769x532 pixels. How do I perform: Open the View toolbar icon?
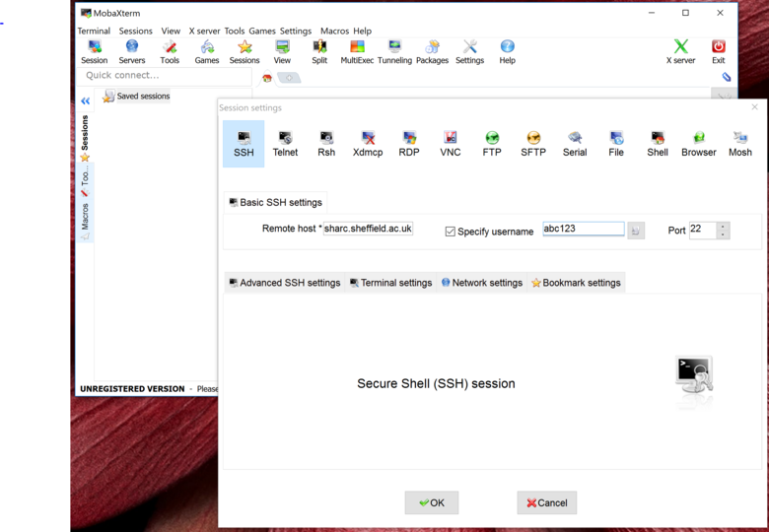282,52
